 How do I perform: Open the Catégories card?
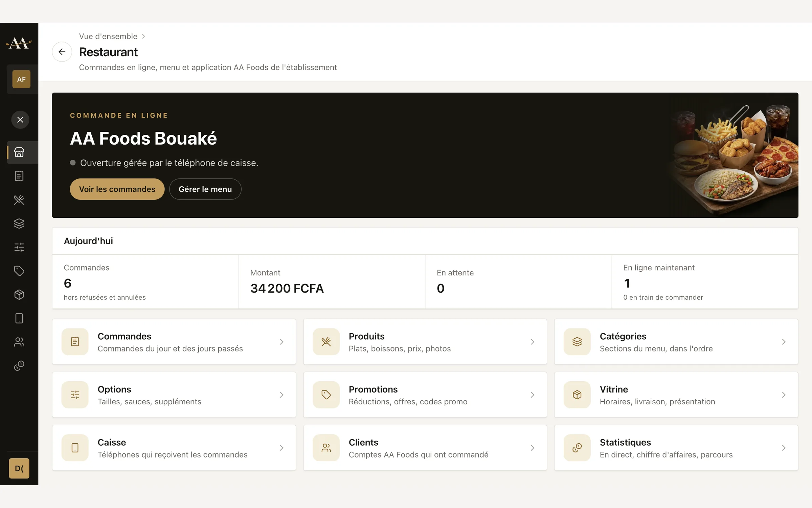pyautogui.click(x=676, y=342)
